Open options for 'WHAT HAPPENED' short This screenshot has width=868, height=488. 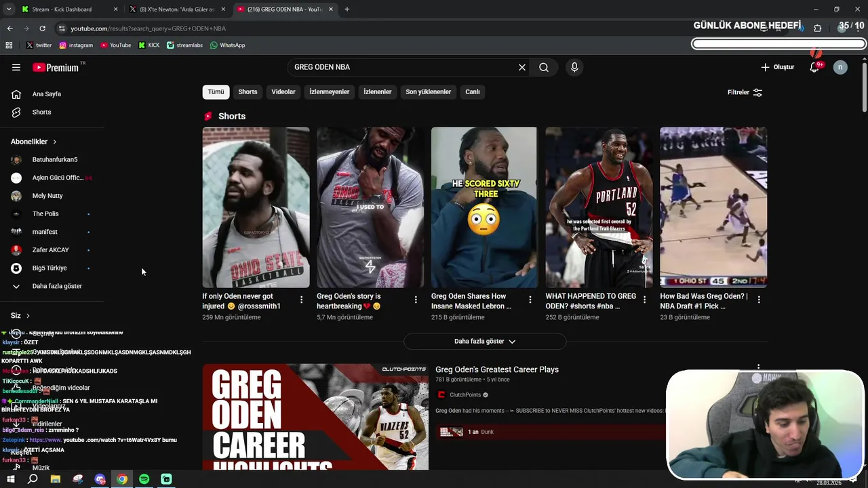click(645, 300)
